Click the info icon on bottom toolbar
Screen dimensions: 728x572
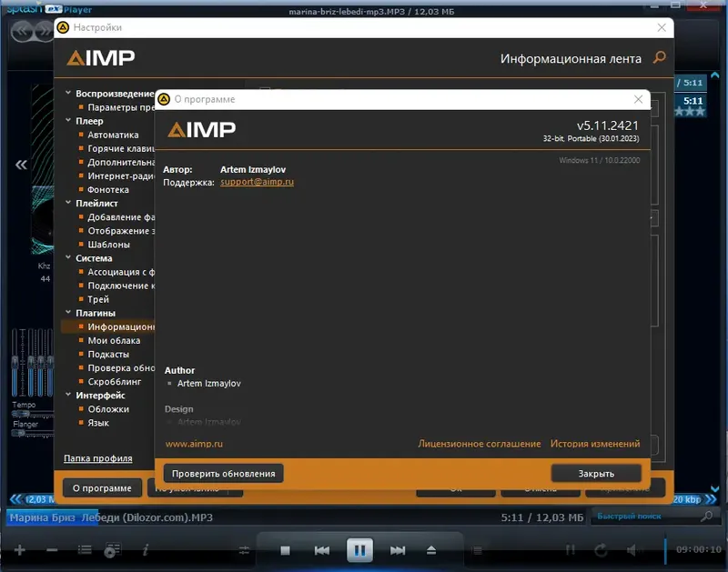146,550
